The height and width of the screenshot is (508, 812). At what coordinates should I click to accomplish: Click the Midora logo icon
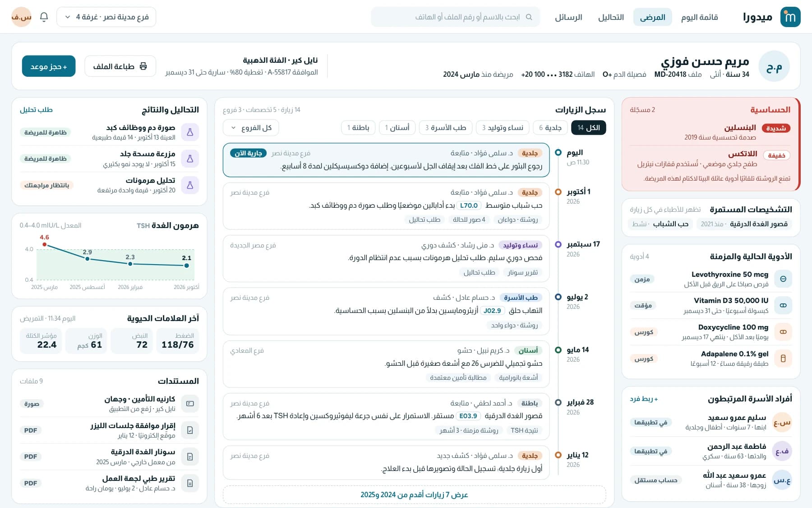click(790, 17)
